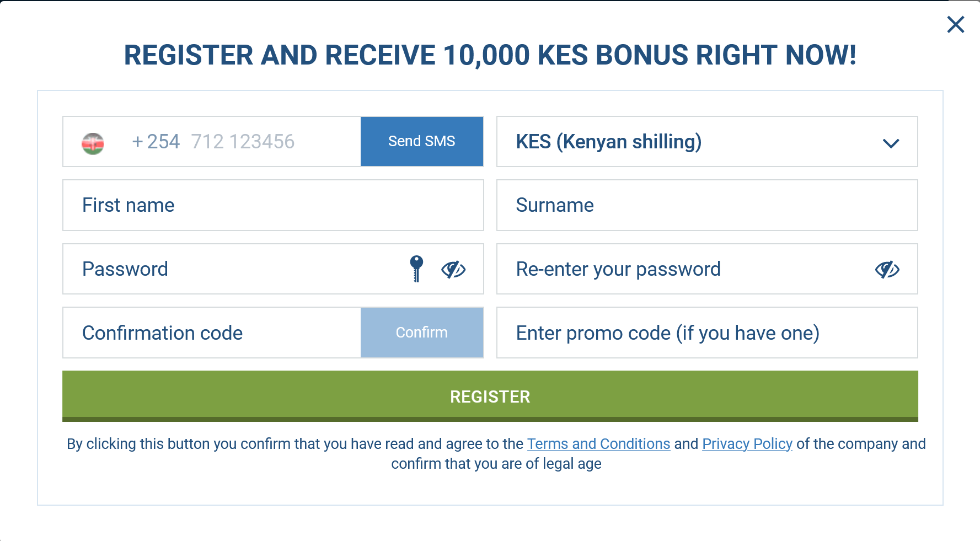Viewport: 980px width, 541px height.
Task: Click the green REGISTER button
Action: click(x=490, y=396)
